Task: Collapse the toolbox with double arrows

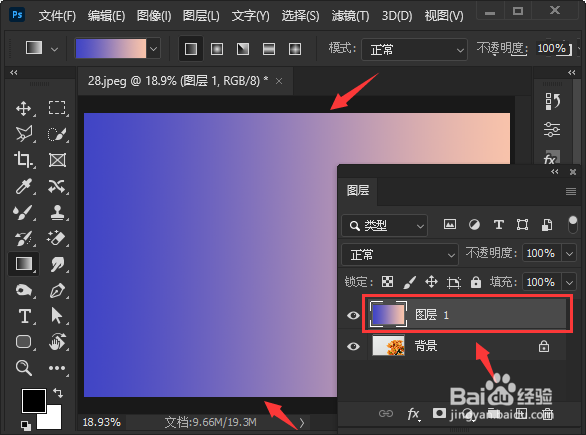Action: 14,72
